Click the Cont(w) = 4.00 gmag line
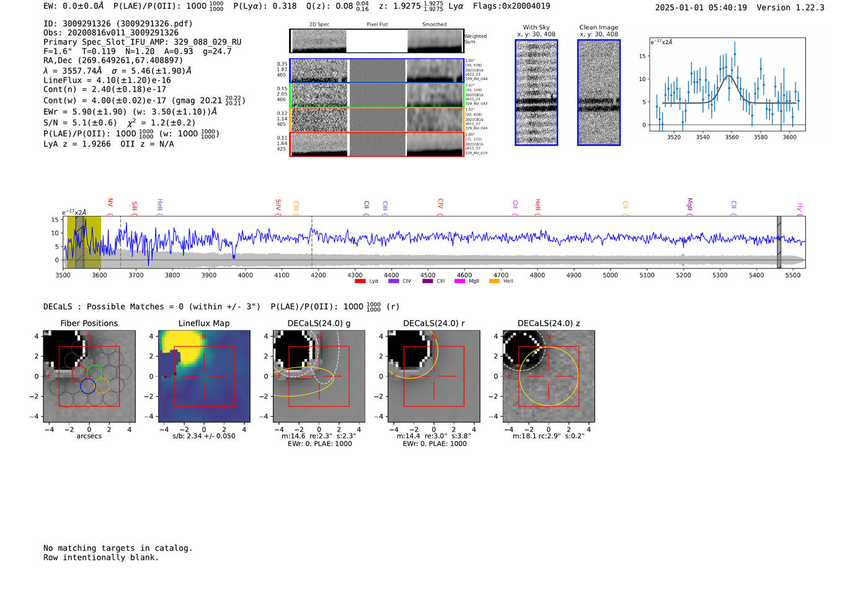Viewport: 868px width, 591px height. pos(144,100)
